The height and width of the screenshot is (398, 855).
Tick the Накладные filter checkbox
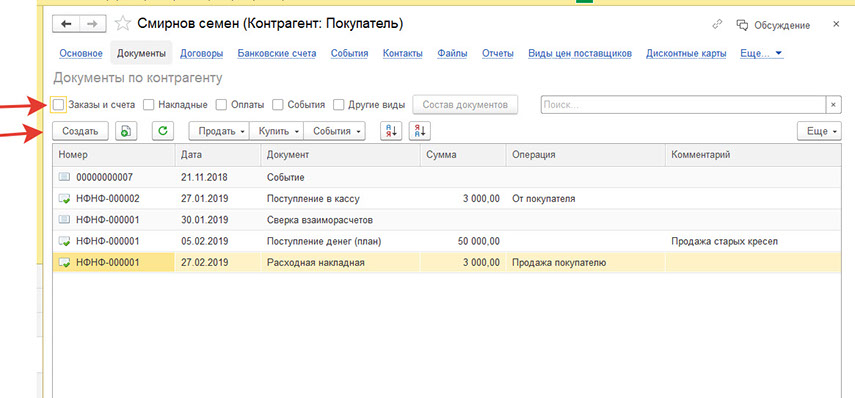coord(148,104)
